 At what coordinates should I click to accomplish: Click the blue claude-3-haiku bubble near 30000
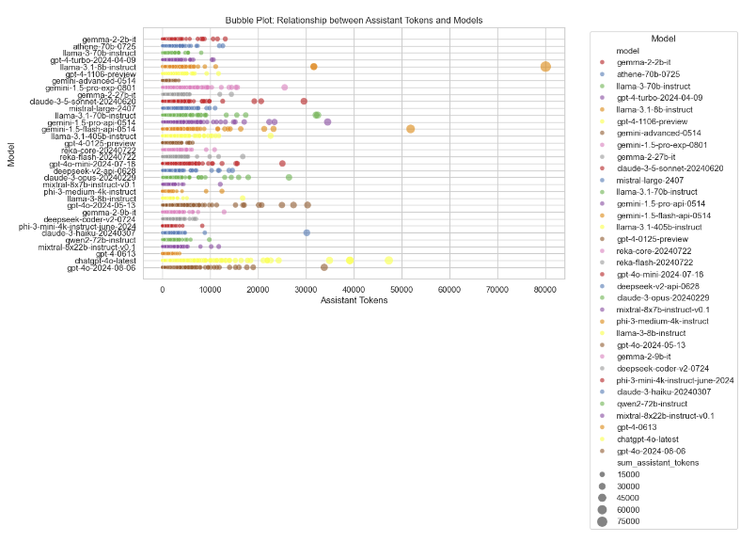tap(307, 232)
